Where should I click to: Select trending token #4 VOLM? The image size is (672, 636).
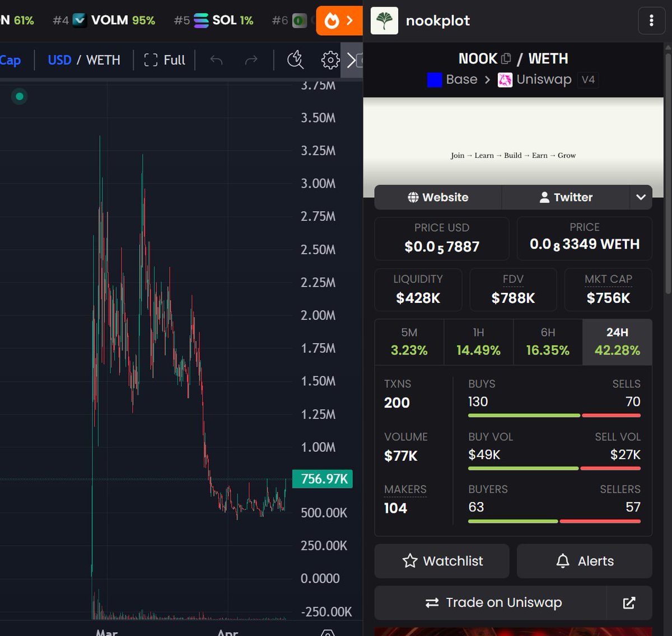(104, 21)
